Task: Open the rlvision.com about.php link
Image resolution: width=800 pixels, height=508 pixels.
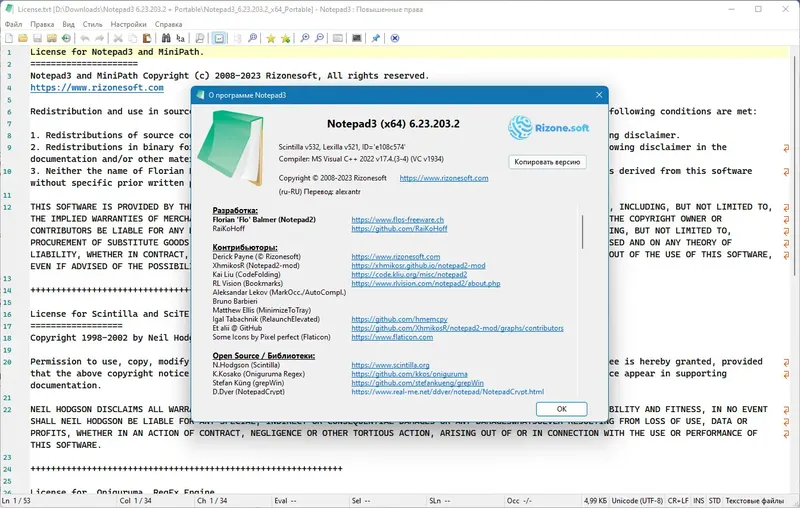Action: (x=426, y=284)
